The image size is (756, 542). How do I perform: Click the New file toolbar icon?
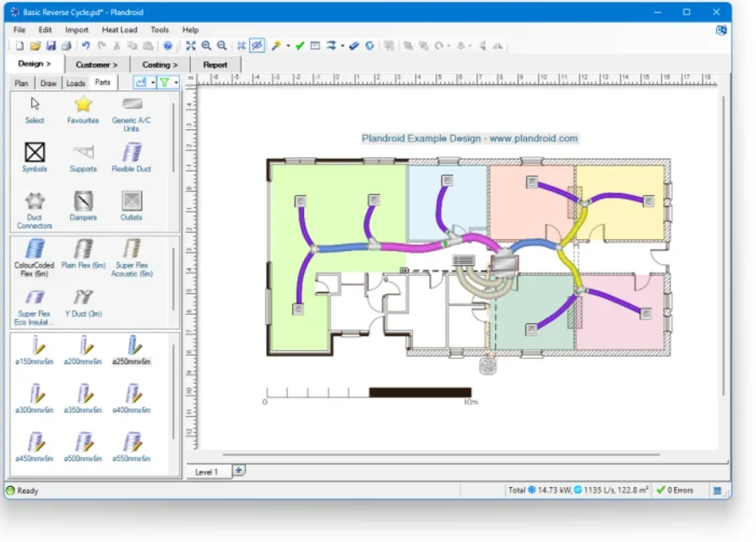19,46
